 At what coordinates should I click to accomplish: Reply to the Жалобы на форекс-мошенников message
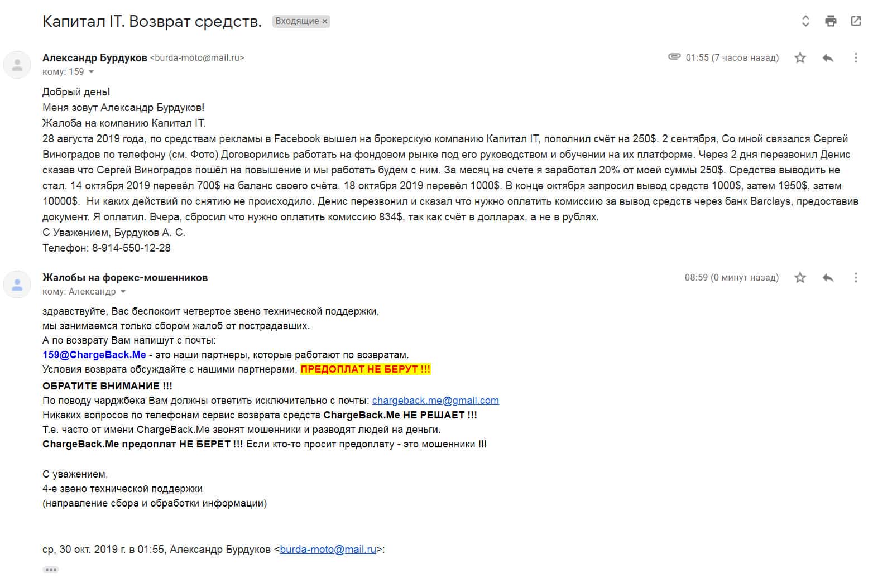click(x=828, y=277)
